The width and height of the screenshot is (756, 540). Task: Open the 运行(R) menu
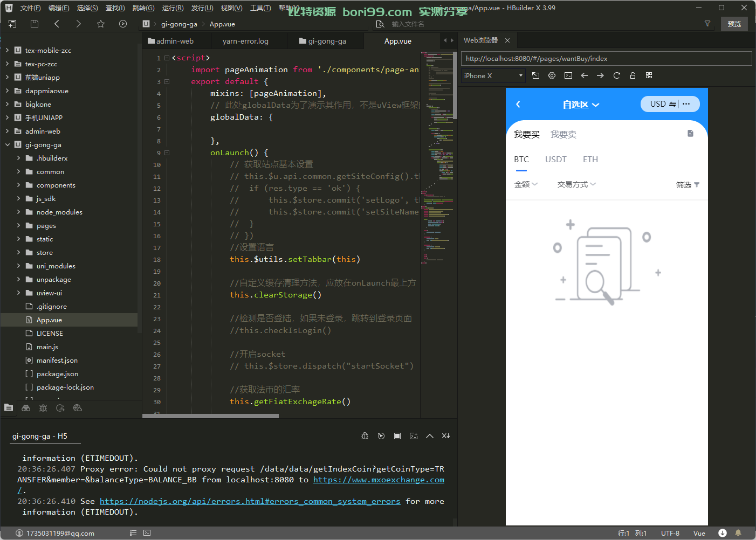tap(173, 8)
